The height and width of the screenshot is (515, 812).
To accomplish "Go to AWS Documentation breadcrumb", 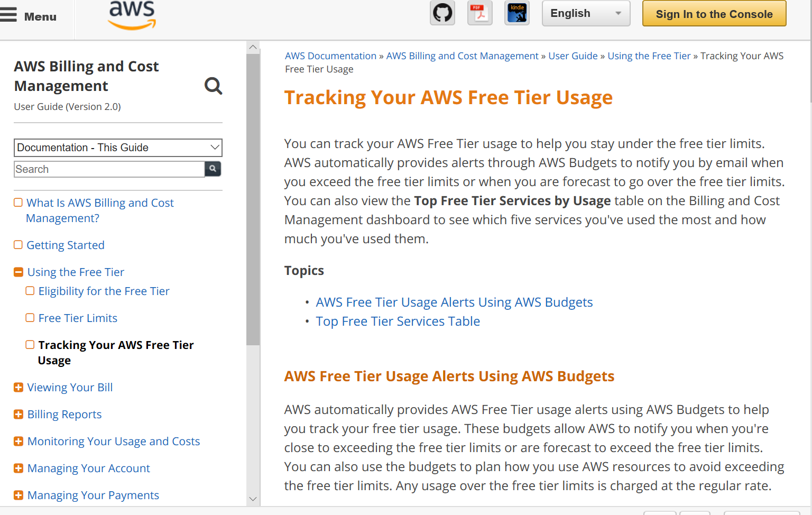I will tap(330, 56).
